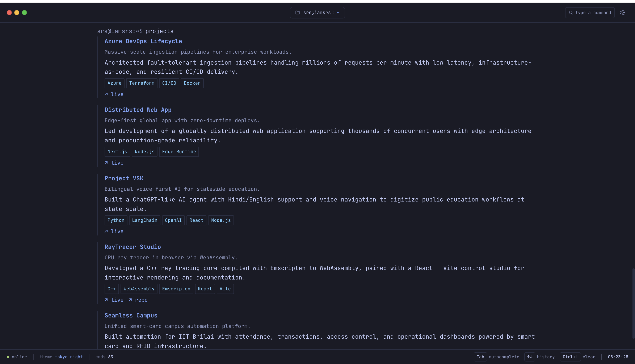Click the green online status dot

pyautogui.click(x=8, y=357)
